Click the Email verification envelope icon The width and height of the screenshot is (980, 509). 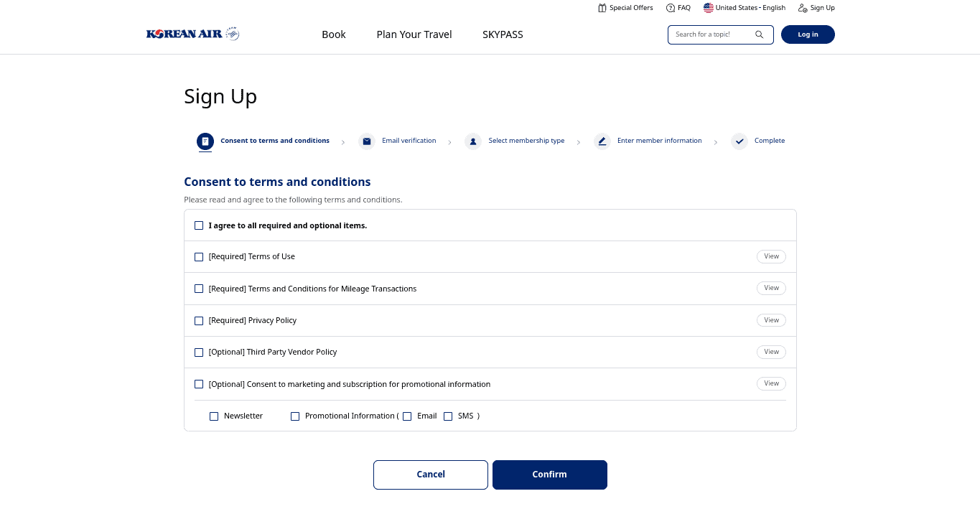point(367,141)
